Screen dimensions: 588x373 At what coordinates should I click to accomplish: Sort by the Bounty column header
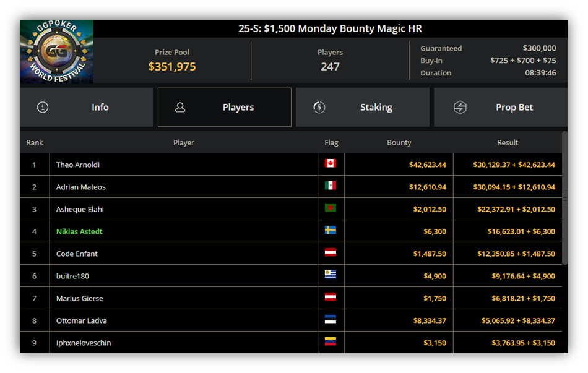399,142
